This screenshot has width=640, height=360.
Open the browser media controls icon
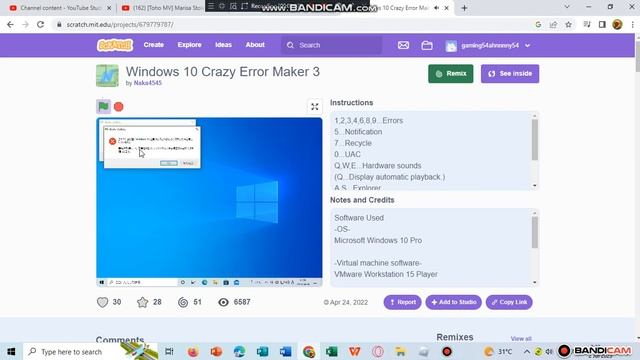(x=587, y=24)
